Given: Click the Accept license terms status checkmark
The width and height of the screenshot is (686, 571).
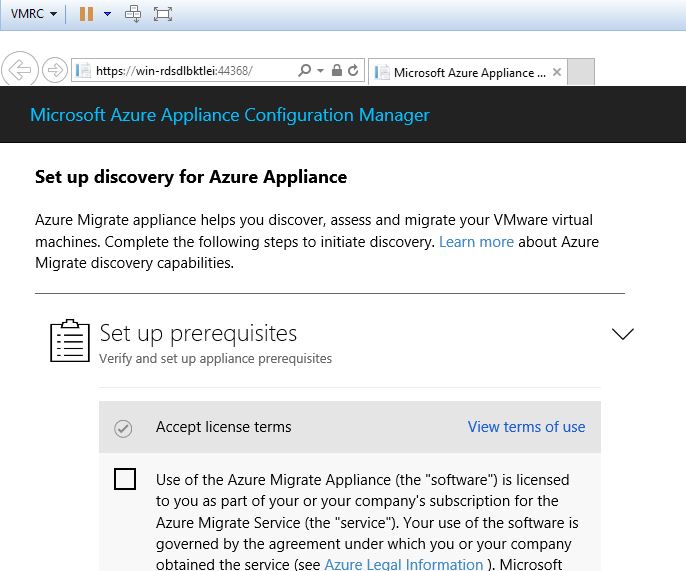Looking at the screenshot, I should 123,428.
